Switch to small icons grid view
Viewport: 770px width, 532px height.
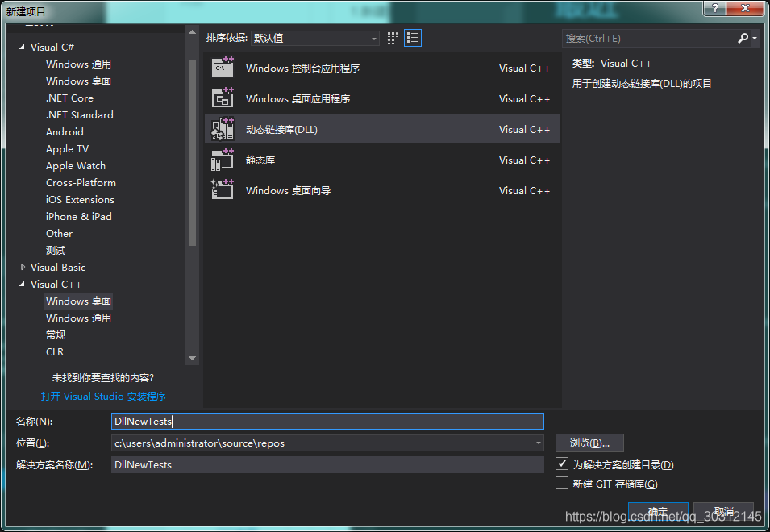click(393, 38)
